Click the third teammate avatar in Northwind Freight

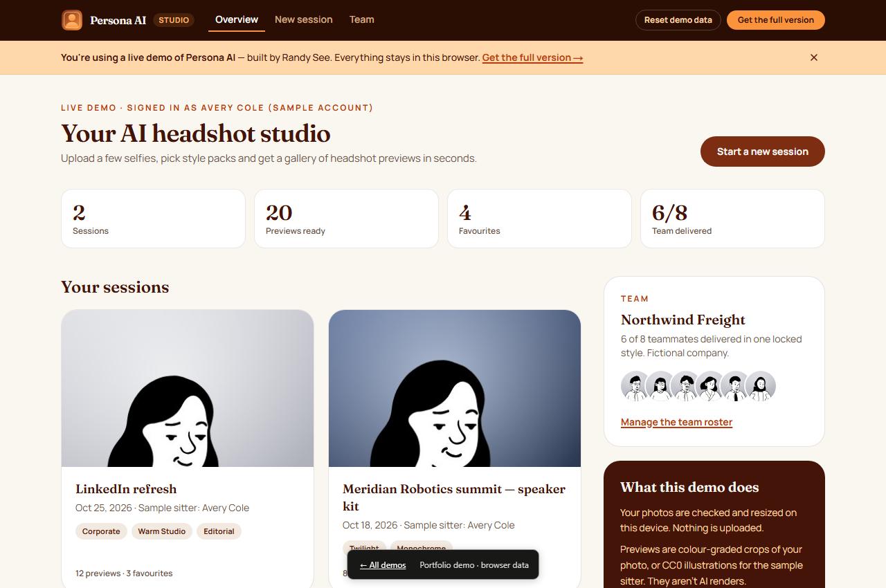685,386
